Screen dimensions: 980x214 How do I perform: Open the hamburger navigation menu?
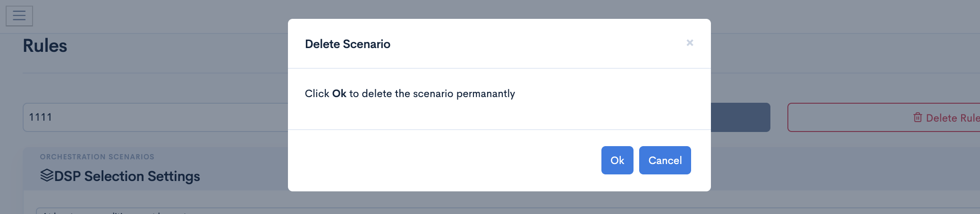tap(19, 16)
